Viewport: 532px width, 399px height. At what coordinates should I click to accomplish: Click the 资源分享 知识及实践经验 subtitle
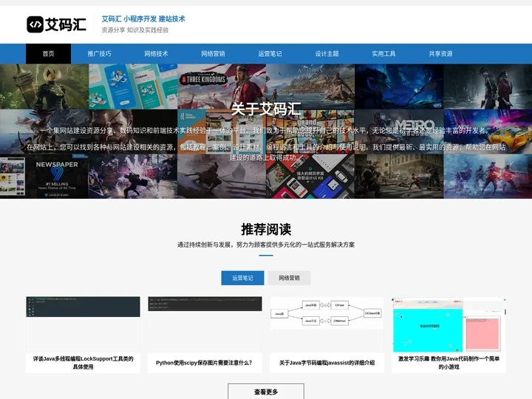pyautogui.click(x=135, y=30)
